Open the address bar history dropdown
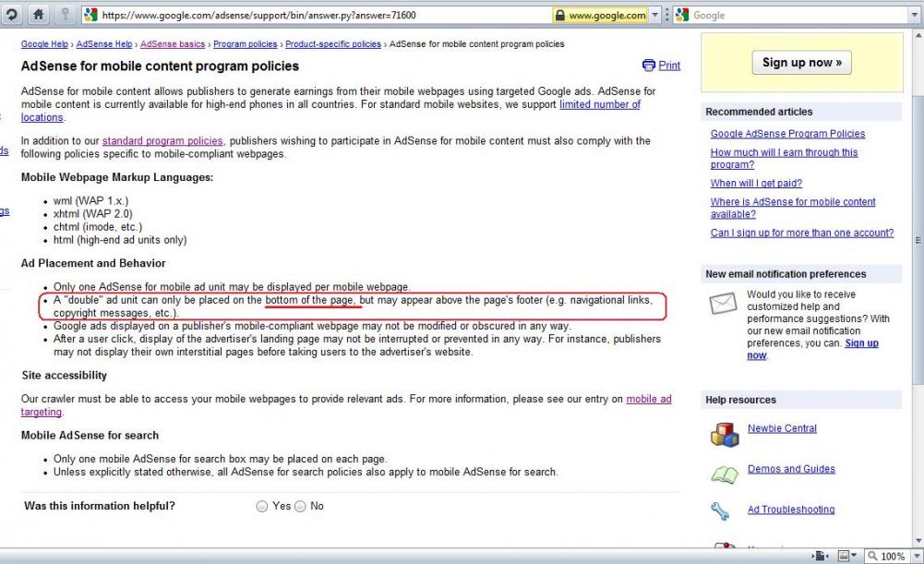Image resolution: width=924 pixels, height=564 pixels. tap(655, 15)
